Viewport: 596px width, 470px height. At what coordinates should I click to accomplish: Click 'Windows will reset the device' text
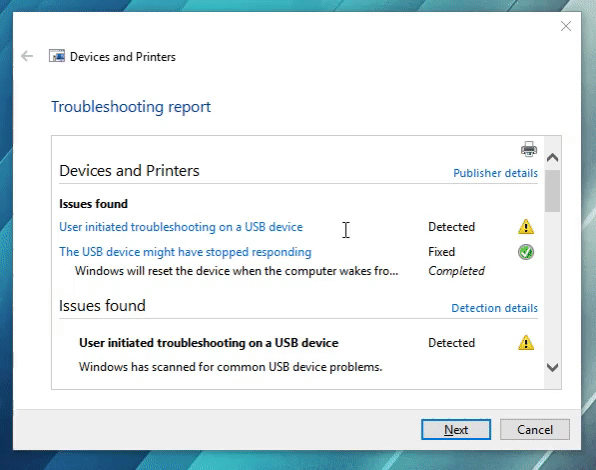pyautogui.click(x=236, y=271)
